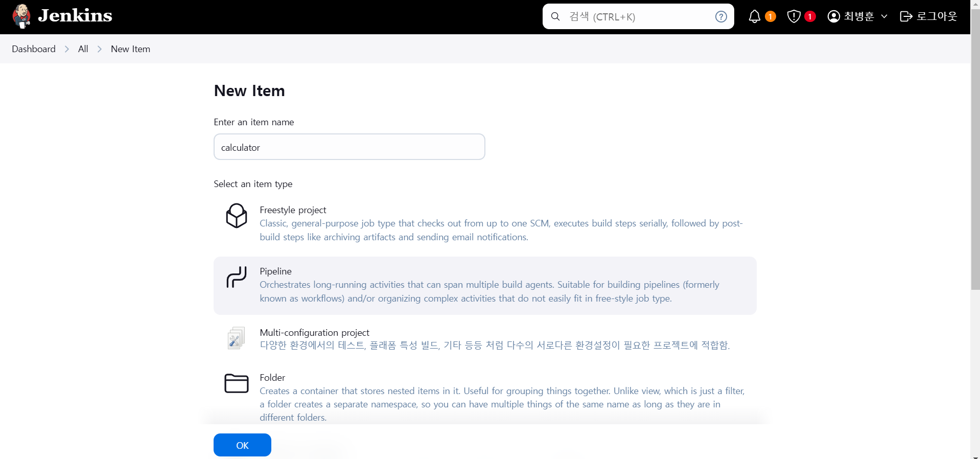This screenshot has width=980, height=459.
Task: Select the Pipeline icon
Action: 237,277
